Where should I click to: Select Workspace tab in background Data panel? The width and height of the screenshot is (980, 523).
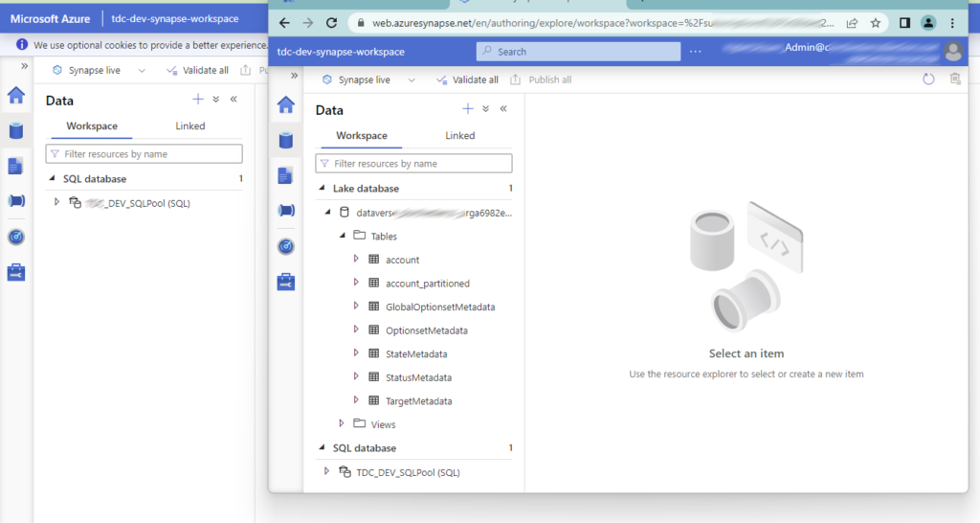point(92,125)
